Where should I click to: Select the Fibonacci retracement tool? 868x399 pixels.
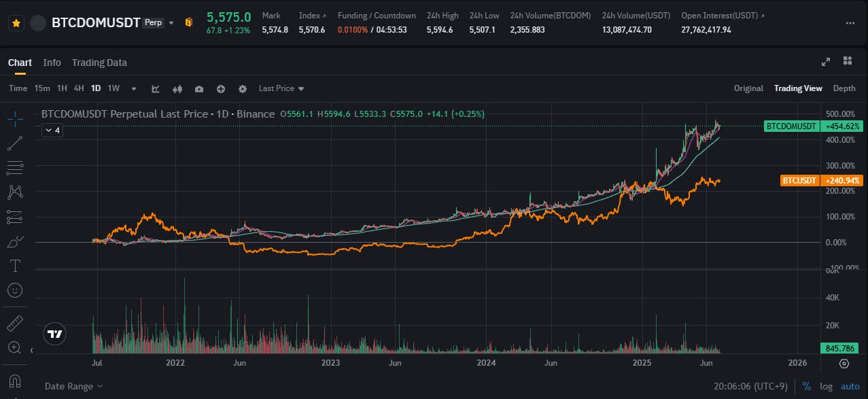(15, 168)
